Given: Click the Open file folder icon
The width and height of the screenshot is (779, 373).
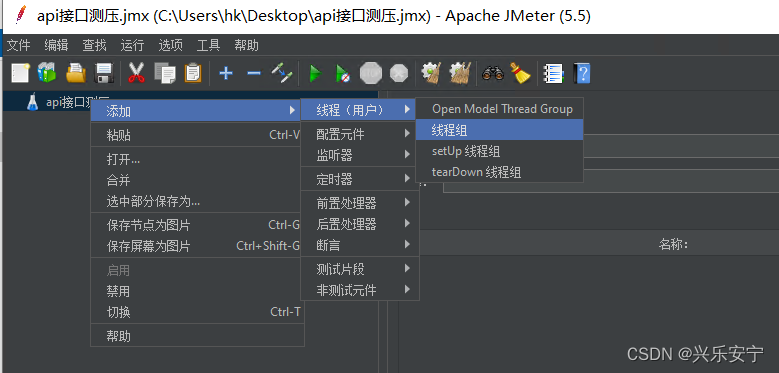Looking at the screenshot, I should click(x=77, y=74).
